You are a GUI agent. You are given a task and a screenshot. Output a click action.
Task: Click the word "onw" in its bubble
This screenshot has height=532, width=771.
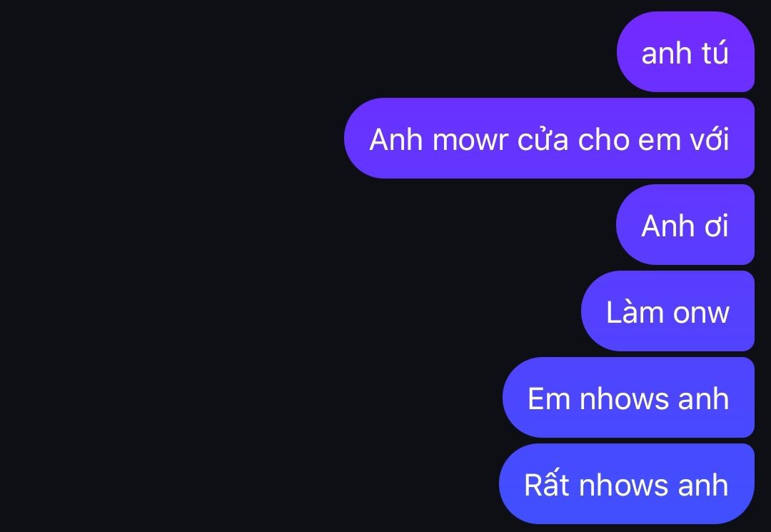tap(701, 313)
